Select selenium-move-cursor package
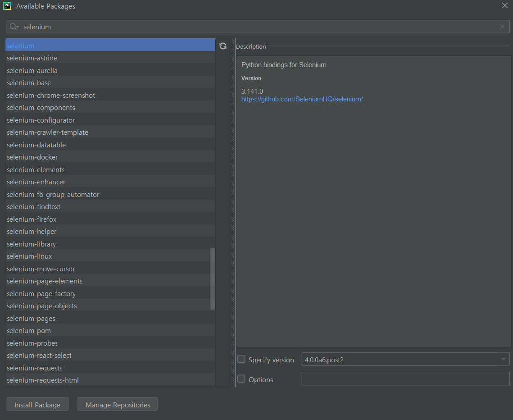Viewport: 513px width, 420px height. (110, 269)
